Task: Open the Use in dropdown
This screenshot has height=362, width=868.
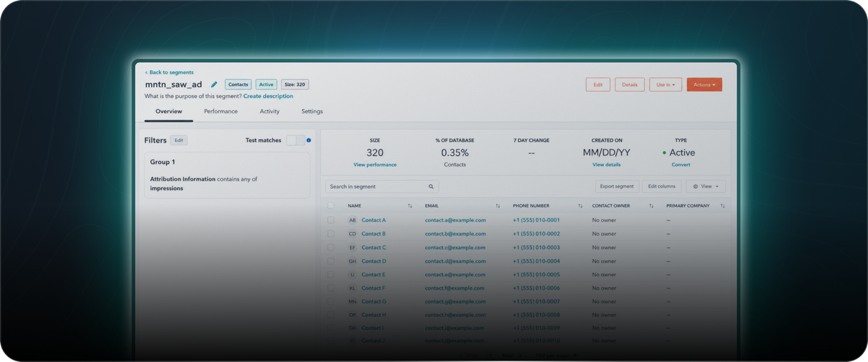Action: [x=665, y=84]
